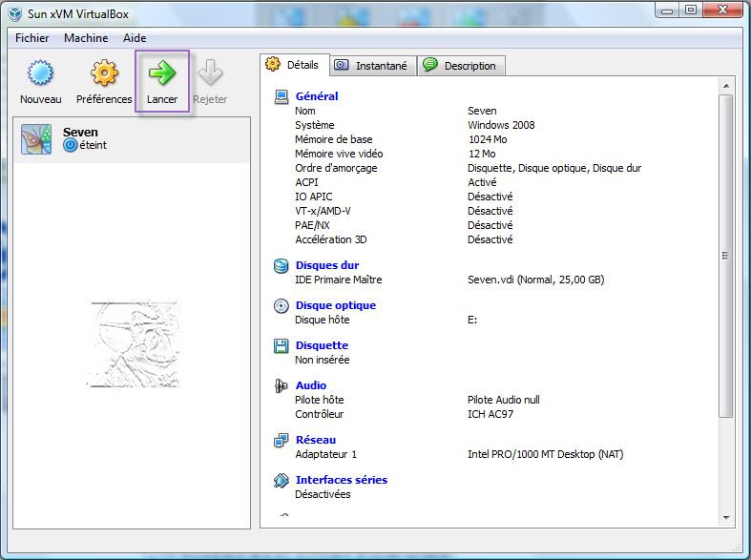Screen dimensions: 751x560
Task: Click the Disque optique CD icon
Action: [x=281, y=306]
